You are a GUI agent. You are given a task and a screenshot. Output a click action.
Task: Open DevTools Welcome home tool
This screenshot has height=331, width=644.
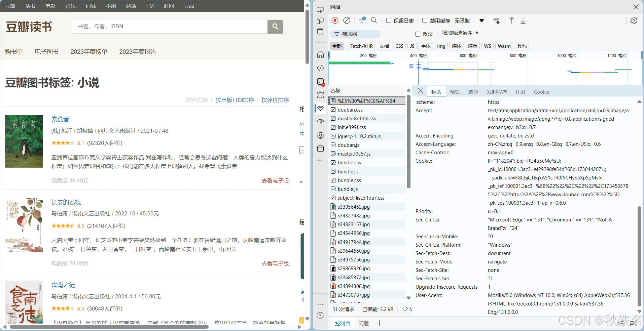[x=320, y=54]
